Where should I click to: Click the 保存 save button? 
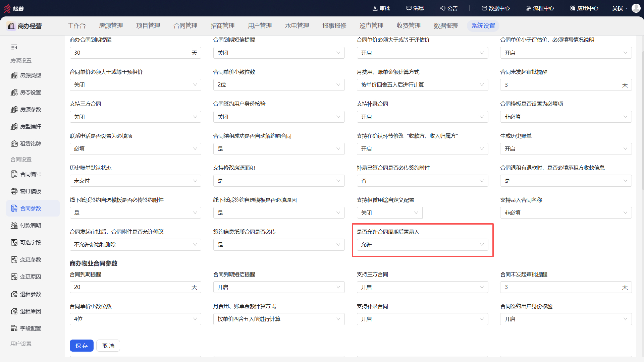click(x=82, y=346)
